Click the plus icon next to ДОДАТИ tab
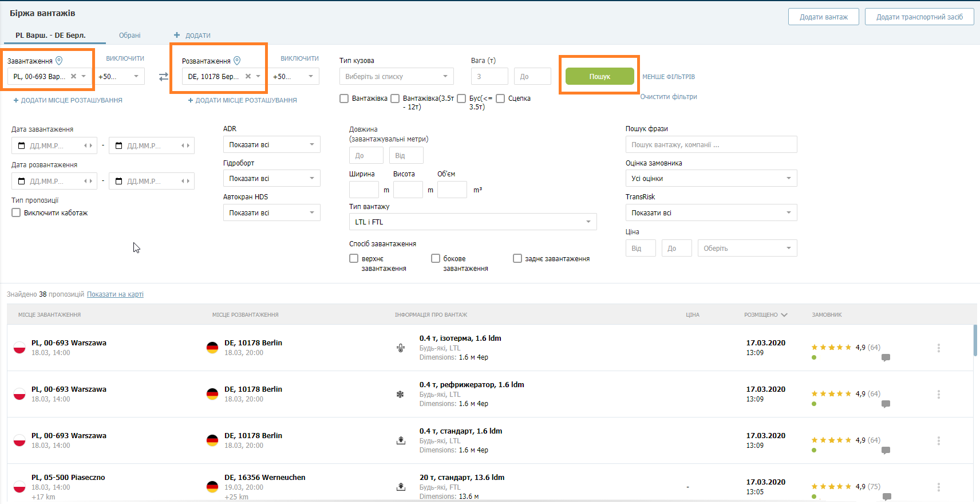Screen dimensions: 980x504 pyautogui.click(x=177, y=35)
